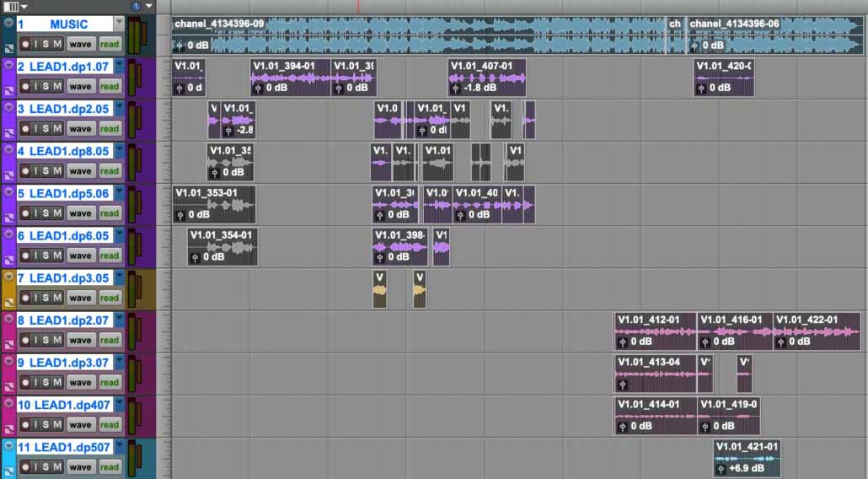Open the playlist selector on LEAD1.dp2.05 track
Image resolution: width=868 pixels, height=479 pixels.
(x=119, y=109)
